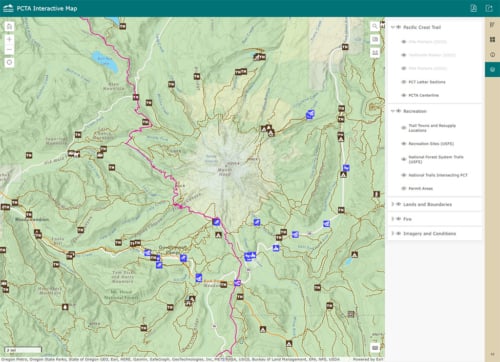Hide the Recreation Sites (USFS) layer

point(404,144)
